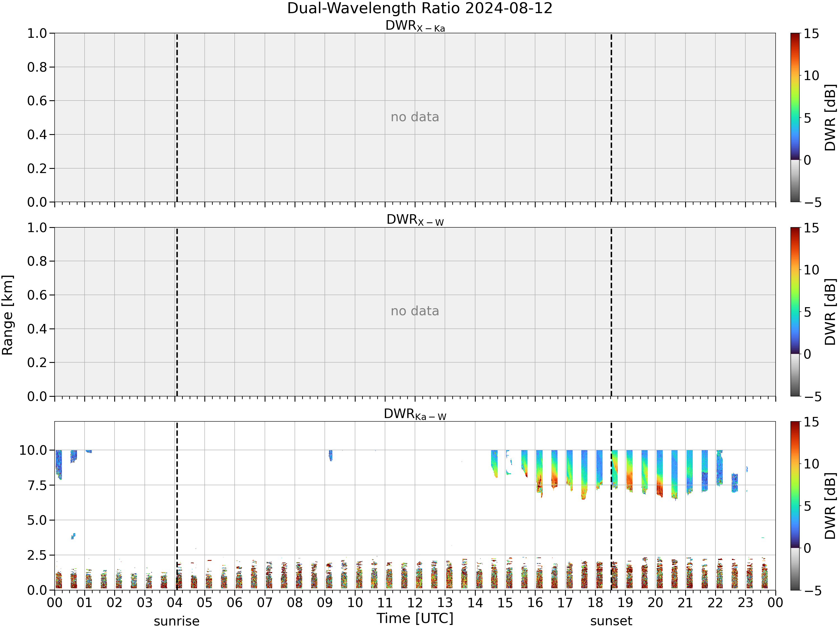Image resolution: width=840 pixels, height=630 pixels.
Task: Click the 18 hour tick label on time axis
Action: click(596, 603)
